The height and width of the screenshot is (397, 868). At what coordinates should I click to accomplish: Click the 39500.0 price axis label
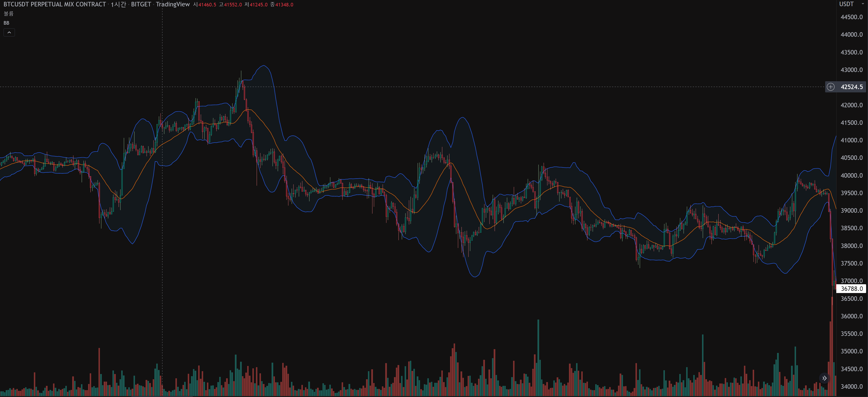coord(851,193)
